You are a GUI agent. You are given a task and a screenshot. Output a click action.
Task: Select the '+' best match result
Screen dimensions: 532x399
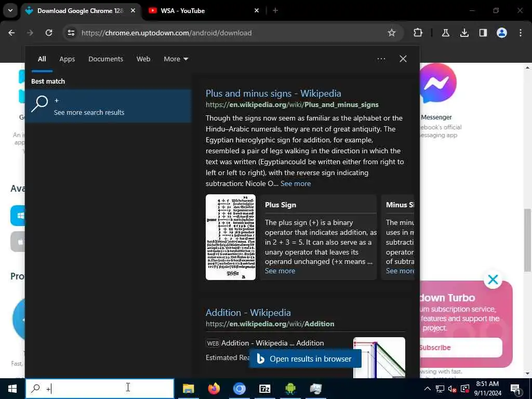108,106
